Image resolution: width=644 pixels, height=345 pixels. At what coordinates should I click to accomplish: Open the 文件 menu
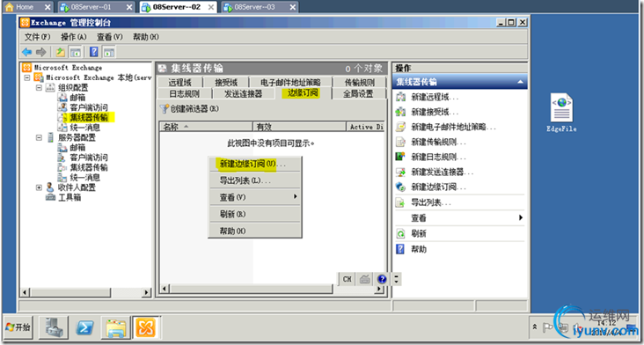(37, 37)
